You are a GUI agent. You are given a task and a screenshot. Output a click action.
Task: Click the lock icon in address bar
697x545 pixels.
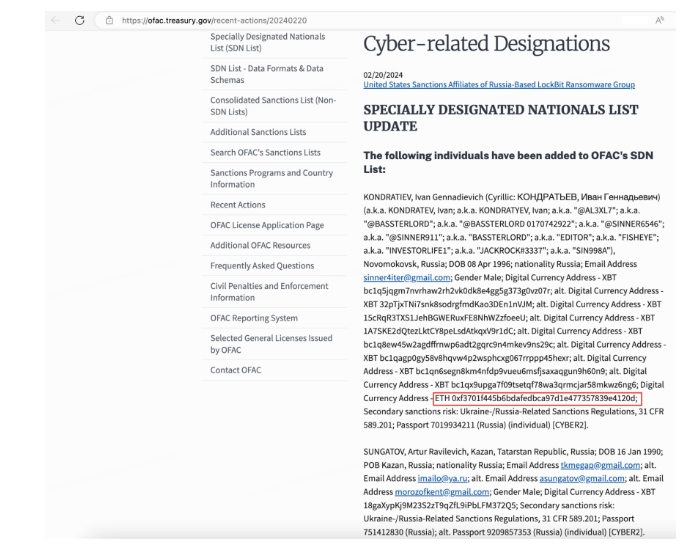(109, 20)
